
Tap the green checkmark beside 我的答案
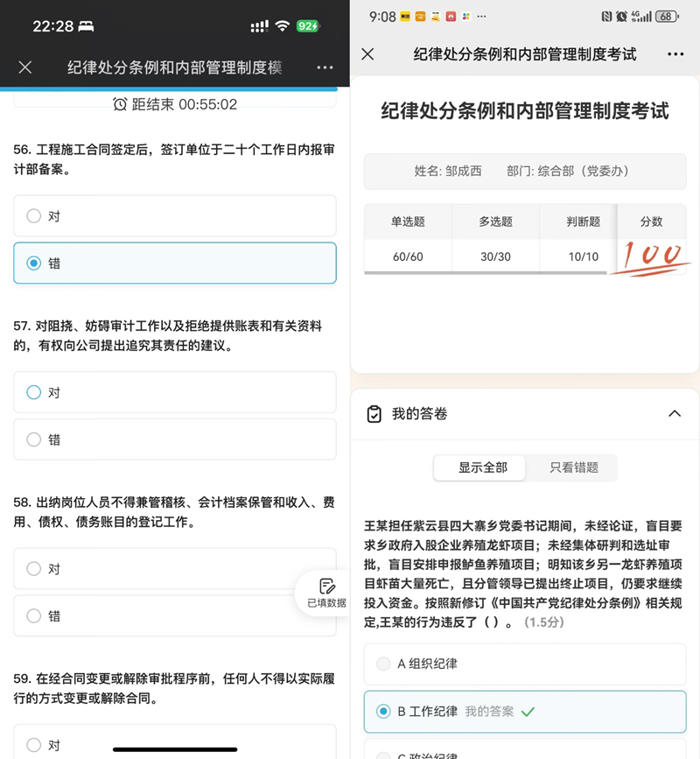[528, 712]
